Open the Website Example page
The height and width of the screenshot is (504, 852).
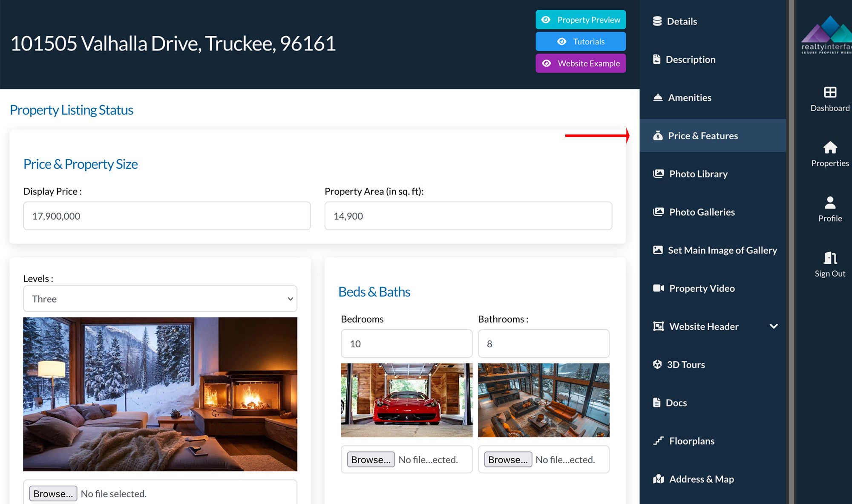tap(580, 63)
